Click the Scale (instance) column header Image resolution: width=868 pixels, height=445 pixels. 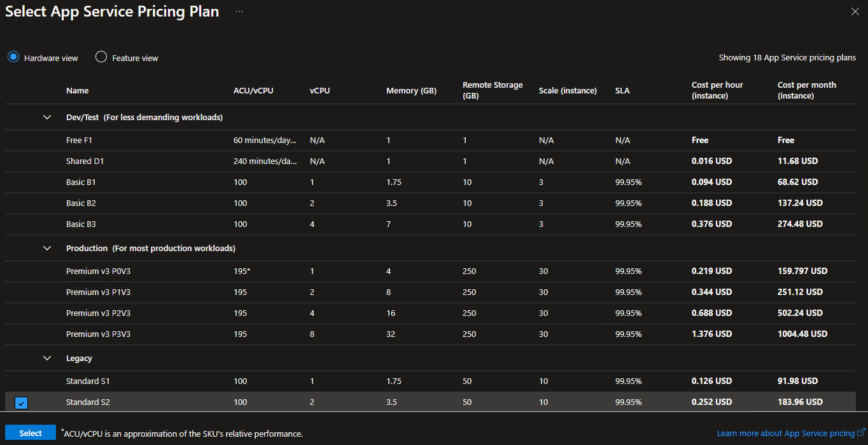point(568,91)
